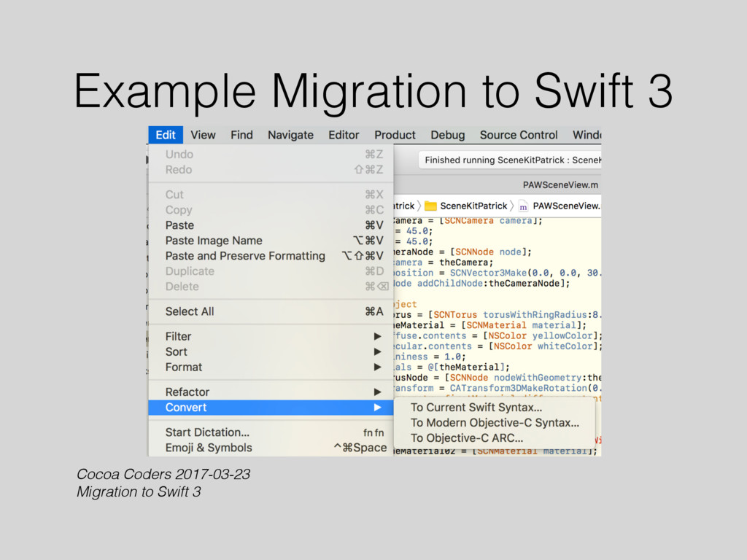Select the highlighted Convert item
Image resolution: width=747 pixels, height=560 pixels.
(271, 407)
